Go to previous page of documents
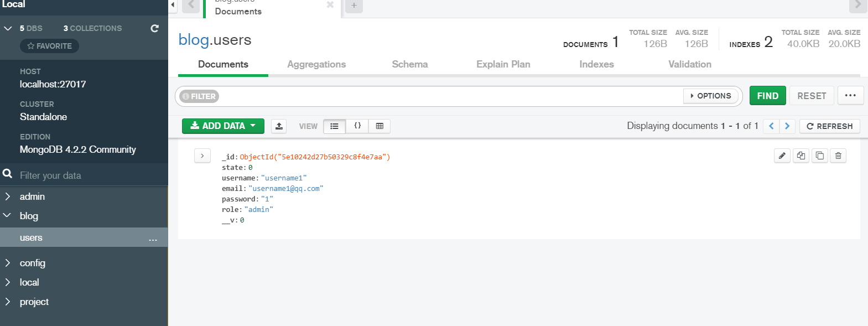 point(771,126)
